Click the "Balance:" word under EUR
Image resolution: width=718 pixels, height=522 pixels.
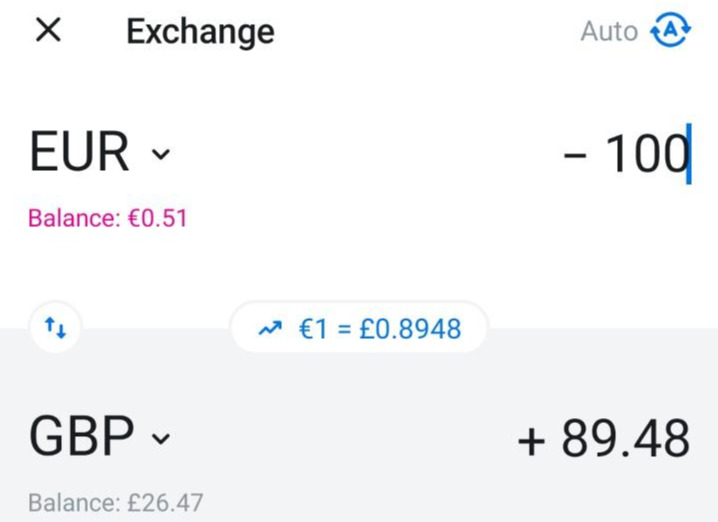point(72,218)
